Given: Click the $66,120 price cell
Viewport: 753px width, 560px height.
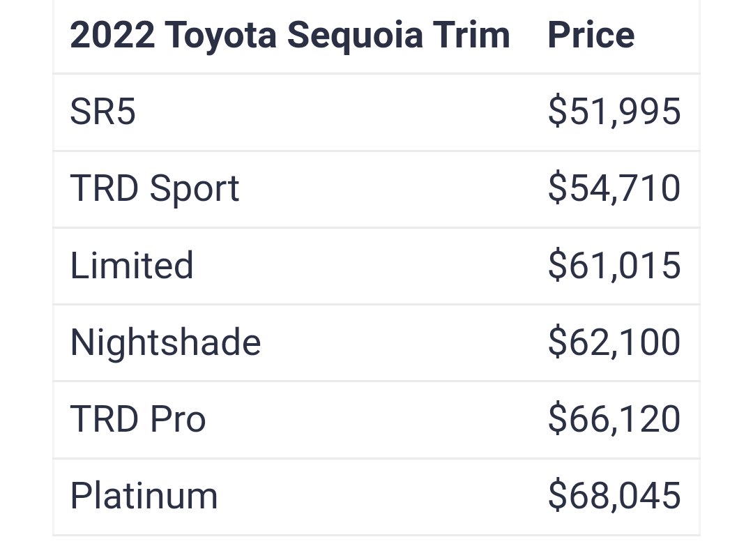Looking at the screenshot, I should (x=614, y=419).
